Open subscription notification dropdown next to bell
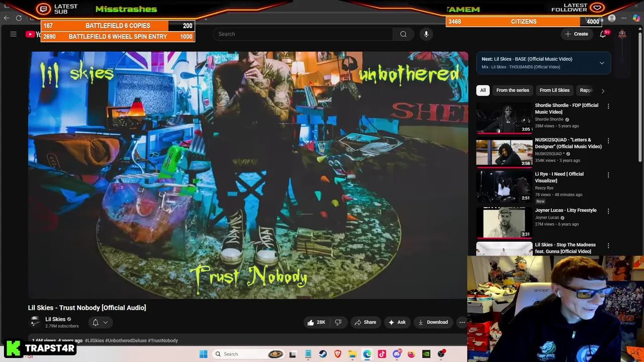 (106, 322)
